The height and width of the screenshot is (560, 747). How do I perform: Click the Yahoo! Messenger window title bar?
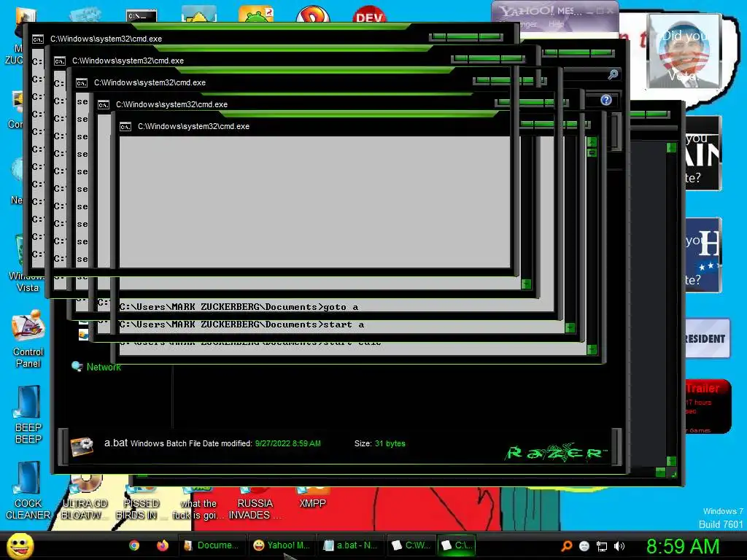point(555,10)
